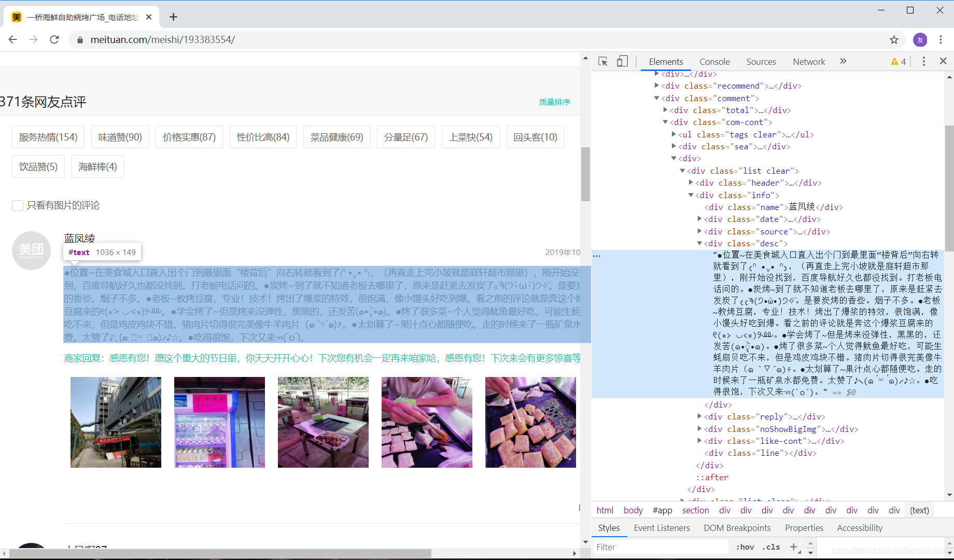The height and width of the screenshot is (560, 954).
Task: Close the DevTools panel
Action: 943,61
